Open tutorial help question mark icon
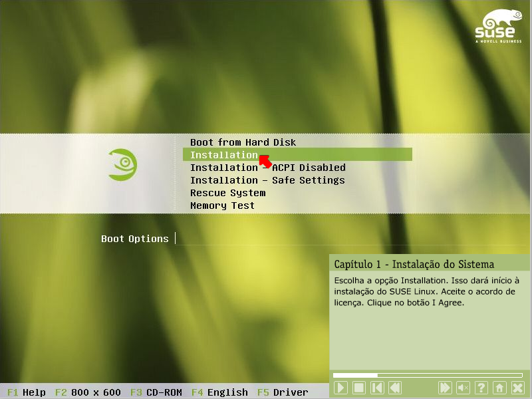This screenshot has width=532, height=399. click(x=481, y=388)
